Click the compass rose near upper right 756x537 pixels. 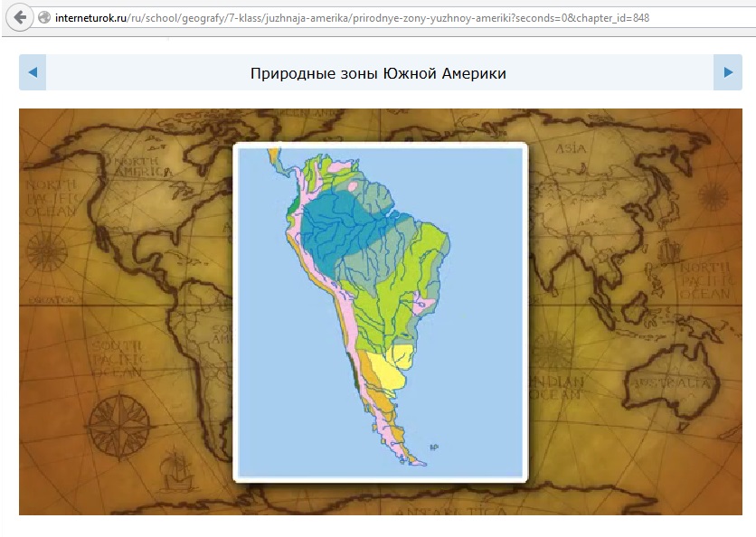pyautogui.click(x=713, y=196)
